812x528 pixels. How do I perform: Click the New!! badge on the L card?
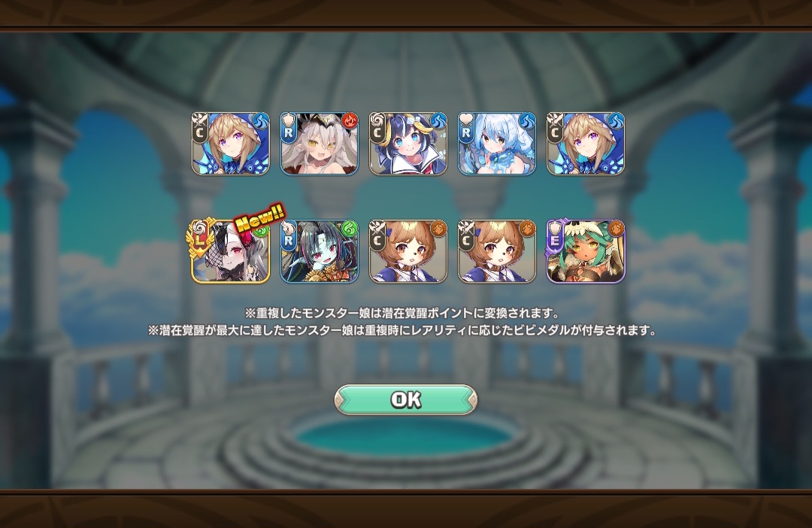click(260, 217)
